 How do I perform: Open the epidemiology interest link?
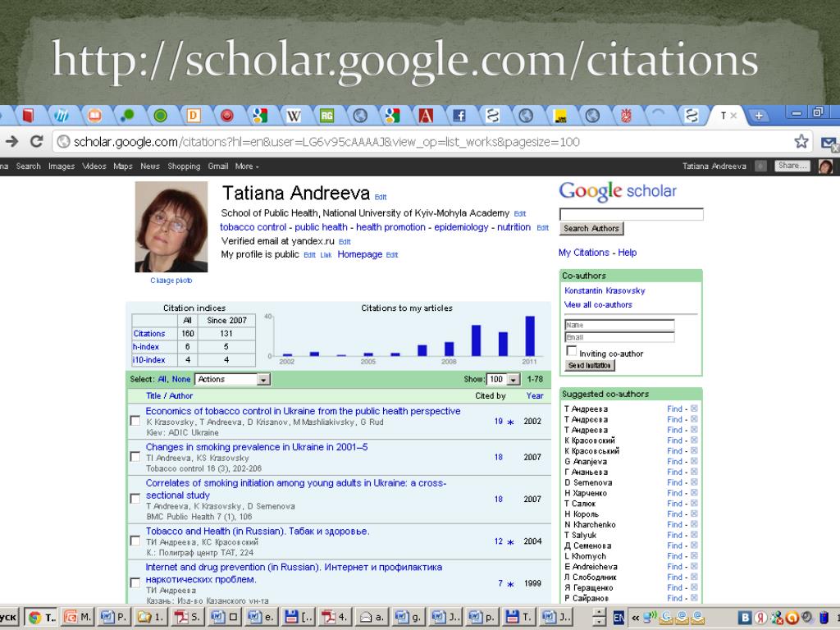pyautogui.click(x=461, y=227)
